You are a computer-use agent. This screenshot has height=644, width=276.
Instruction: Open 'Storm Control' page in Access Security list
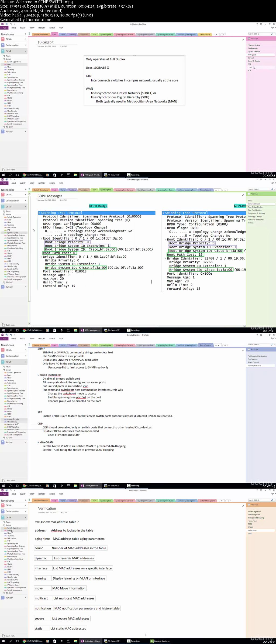click(253, 362)
